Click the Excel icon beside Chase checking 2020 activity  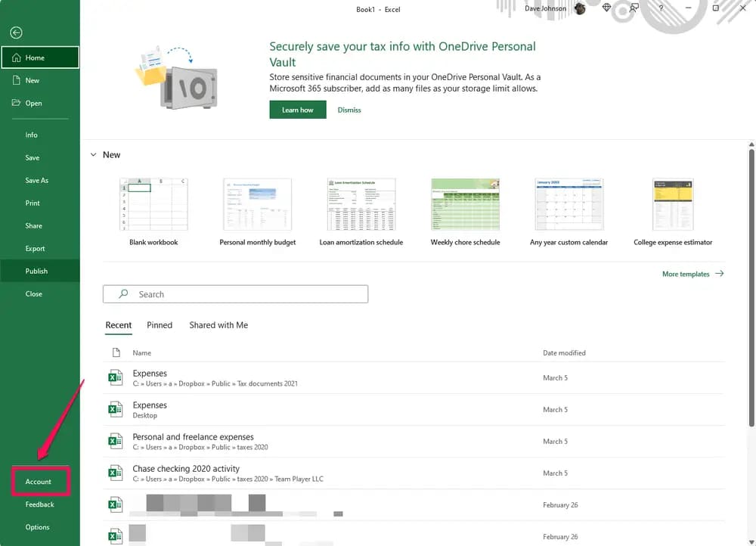(x=115, y=473)
